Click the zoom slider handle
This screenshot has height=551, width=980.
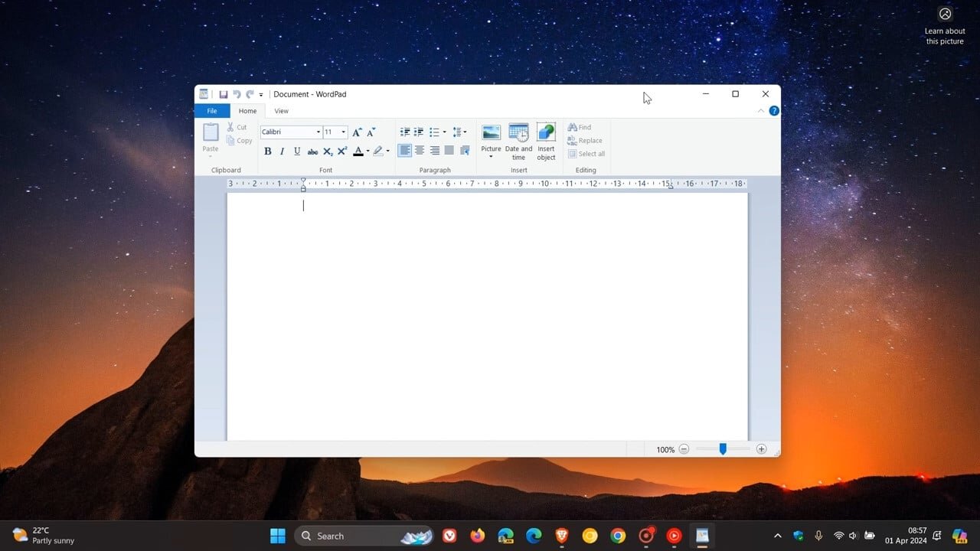click(x=723, y=449)
